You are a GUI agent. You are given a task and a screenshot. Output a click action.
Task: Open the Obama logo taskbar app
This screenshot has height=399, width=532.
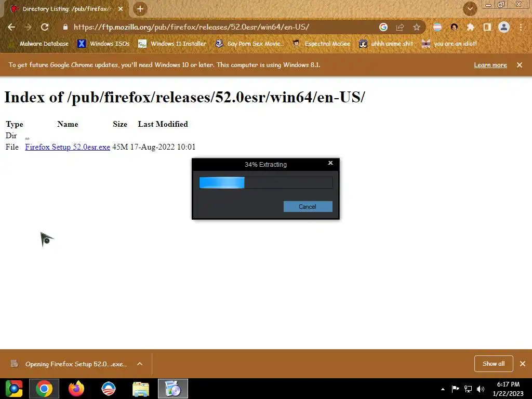tap(109, 389)
